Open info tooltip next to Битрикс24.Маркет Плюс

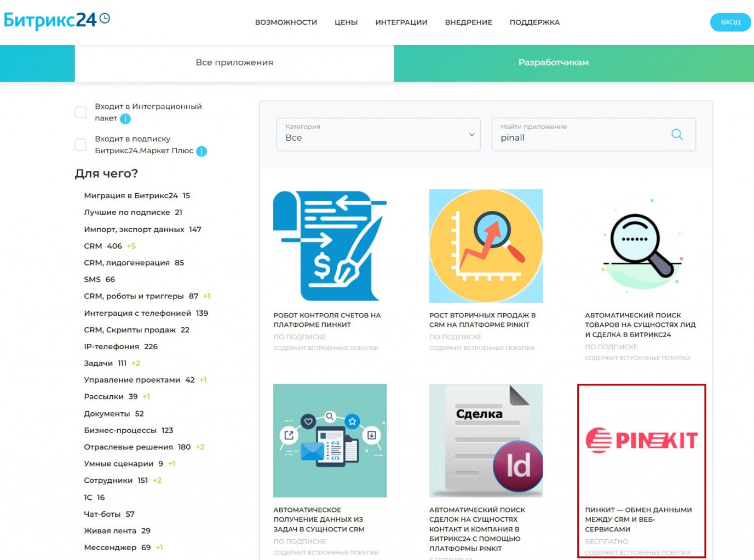point(202,151)
